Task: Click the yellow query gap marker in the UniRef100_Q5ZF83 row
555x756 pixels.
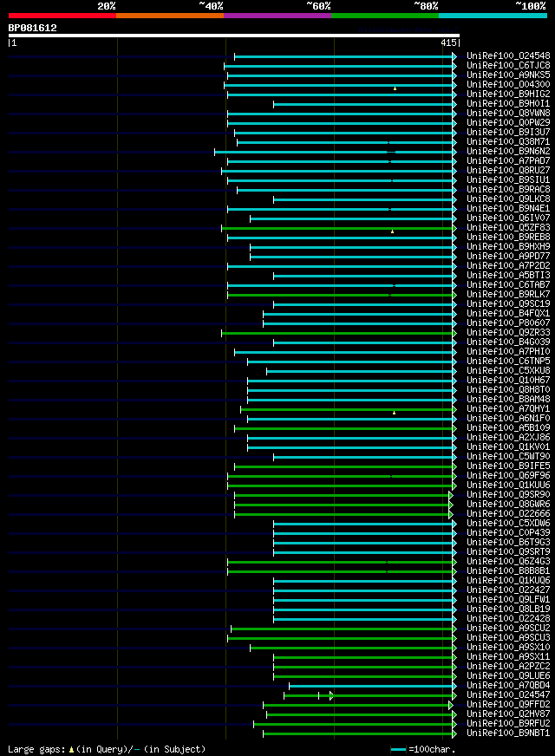Action: [393, 231]
